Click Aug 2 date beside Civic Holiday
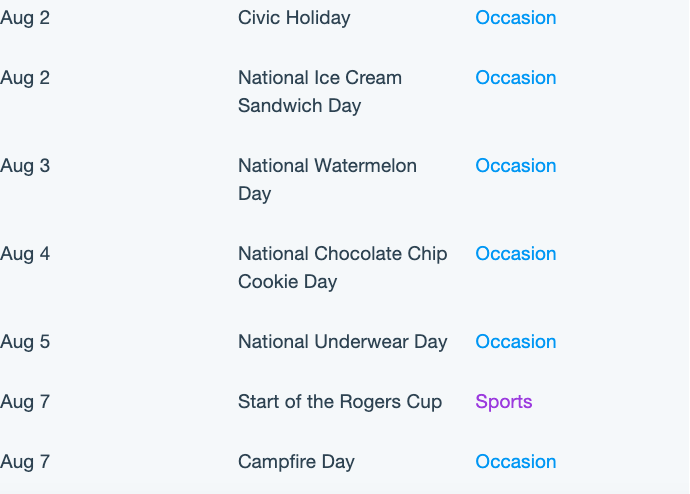Screen dimensions: 690x494 tap(25, 18)
